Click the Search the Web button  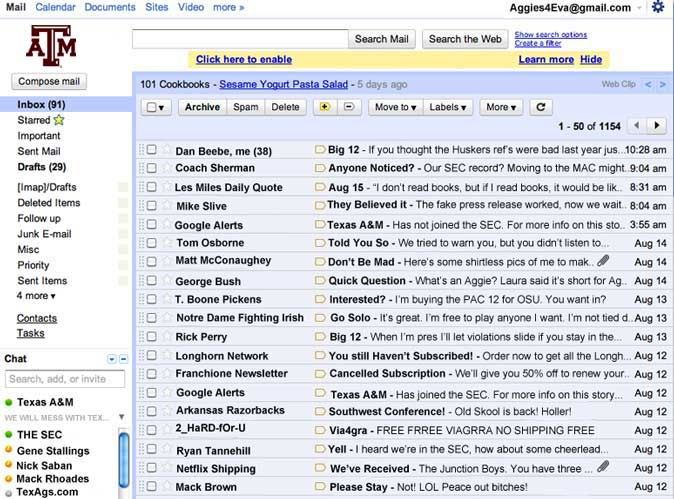pyautogui.click(x=465, y=39)
